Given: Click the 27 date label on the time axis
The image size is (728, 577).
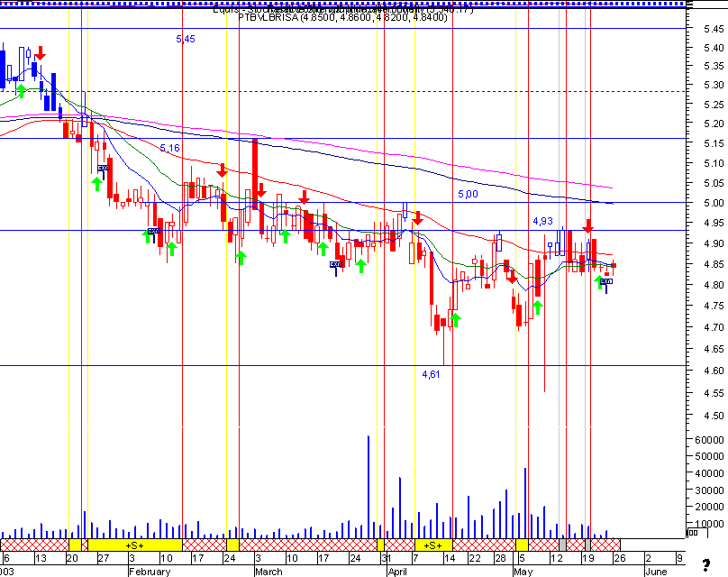Looking at the screenshot, I should 104,558.
